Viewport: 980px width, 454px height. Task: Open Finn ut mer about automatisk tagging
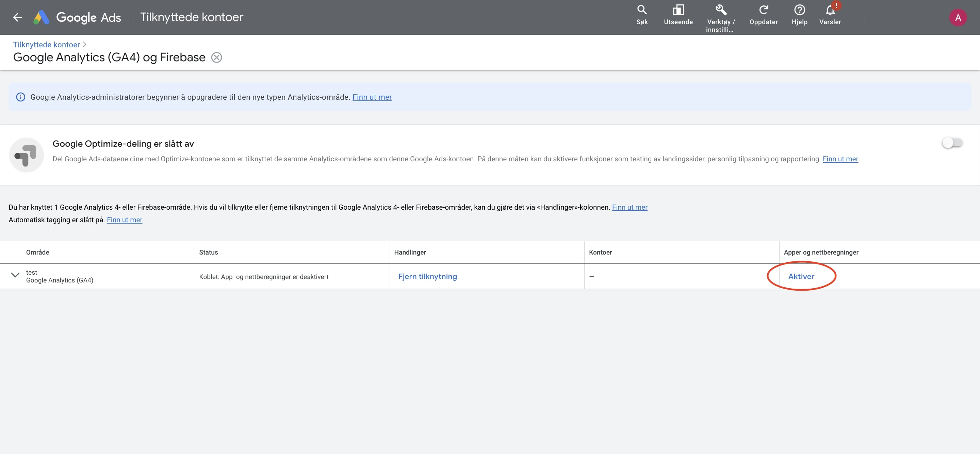click(125, 220)
